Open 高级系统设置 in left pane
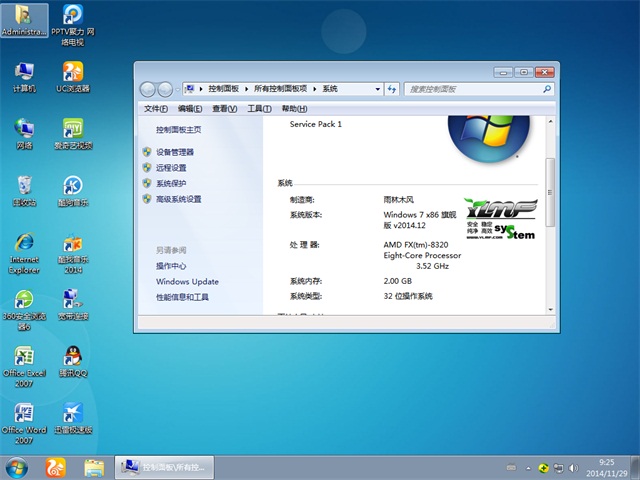This screenshot has height=480, width=640. [x=178, y=199]
